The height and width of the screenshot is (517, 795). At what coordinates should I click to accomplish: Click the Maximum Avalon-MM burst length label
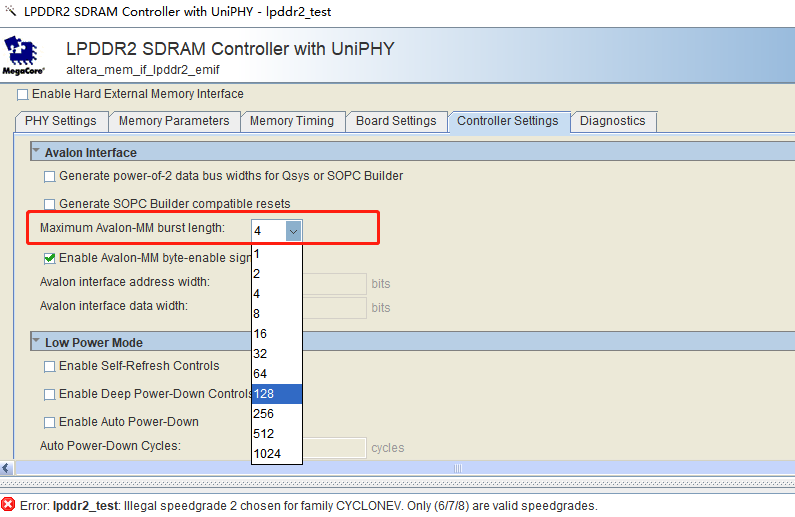pos(132,228)
